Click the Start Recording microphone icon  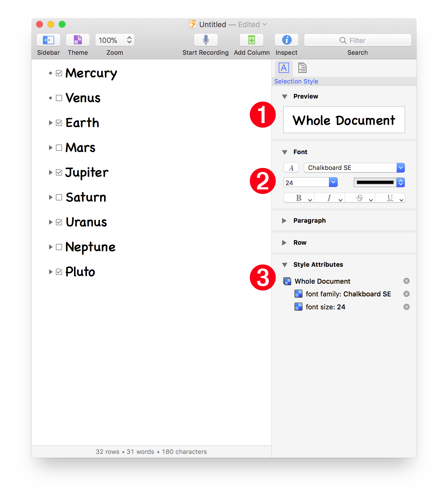point(206,40)
